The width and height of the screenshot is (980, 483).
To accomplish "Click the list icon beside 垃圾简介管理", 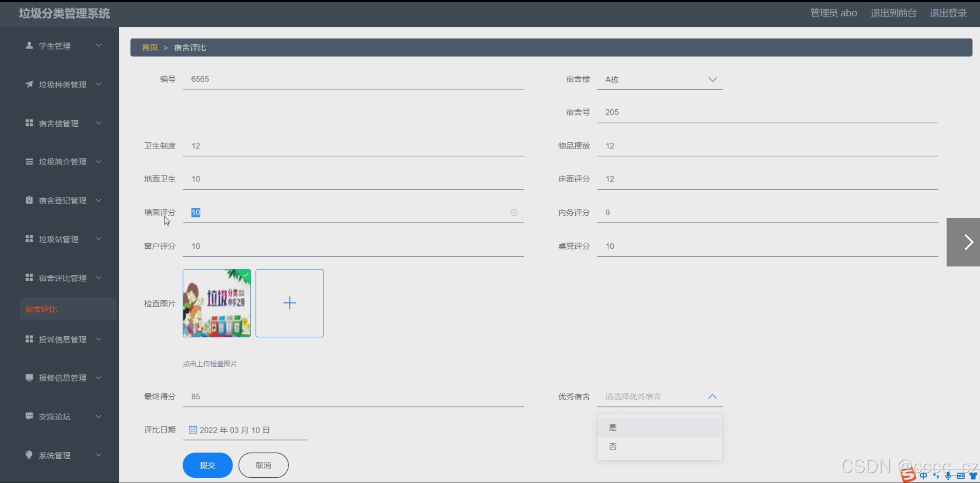I will 29,162.
